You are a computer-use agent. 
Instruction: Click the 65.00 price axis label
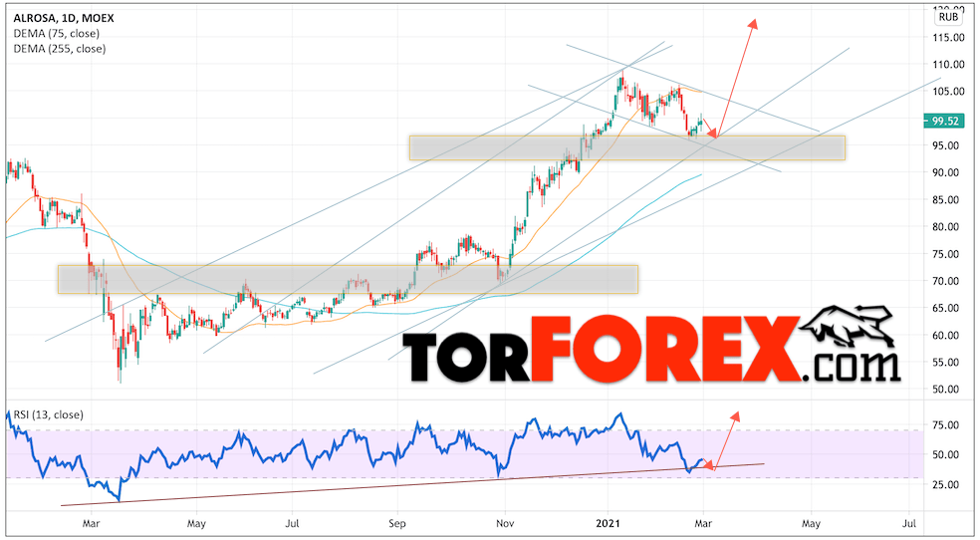tap(945, 308)
